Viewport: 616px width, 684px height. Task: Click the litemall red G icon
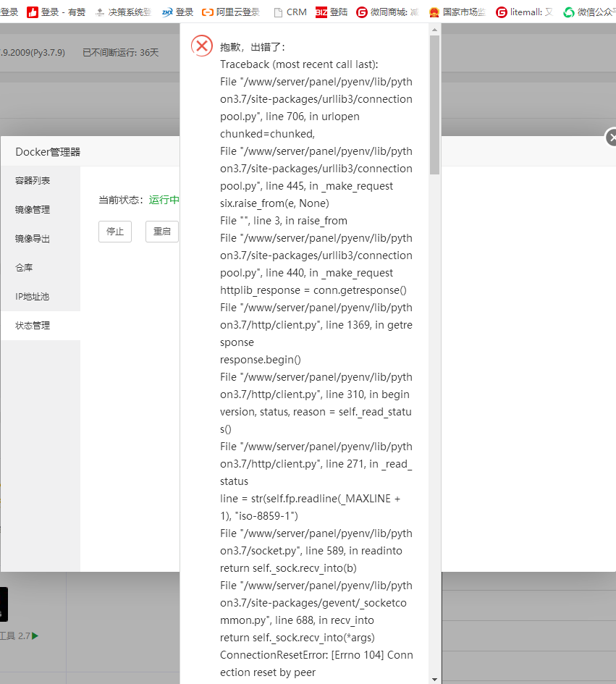pos(501,12)
